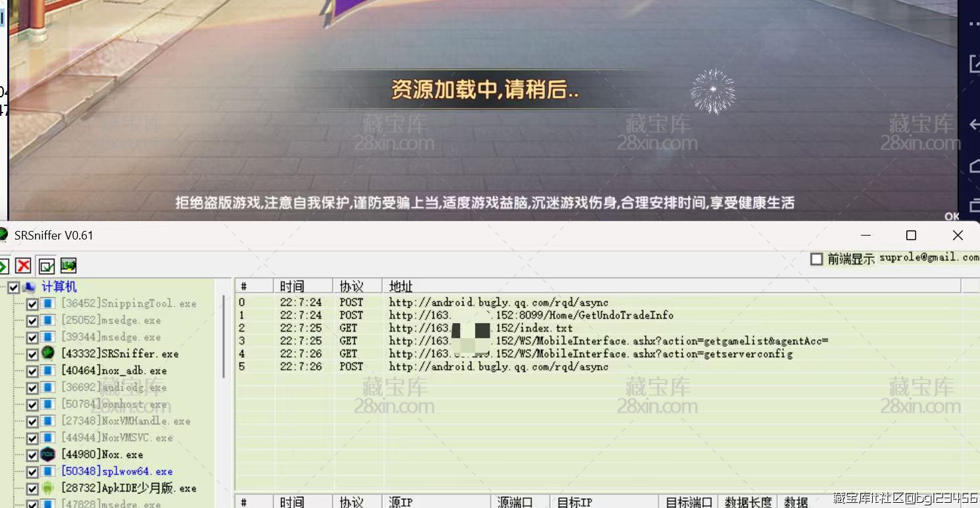Uncheck the [44944]NoxVMSVC.exe checkbox
This screenshot has height=508, width=980.
[x=32, y=438]
